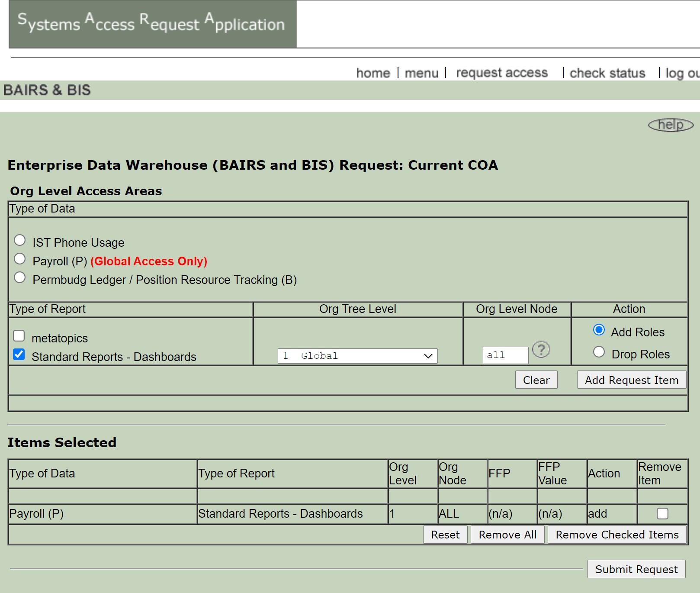Click Reset under Items Selected
This screenshot has height=593, width=700.
pyautogui.click(x=445, y=535)
